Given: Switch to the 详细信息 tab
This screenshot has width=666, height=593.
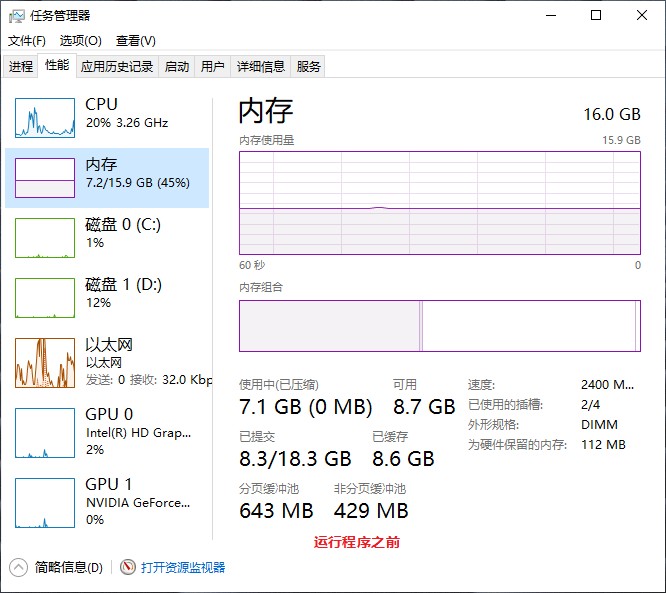Looking at the screenshot, I should point(260,67).
